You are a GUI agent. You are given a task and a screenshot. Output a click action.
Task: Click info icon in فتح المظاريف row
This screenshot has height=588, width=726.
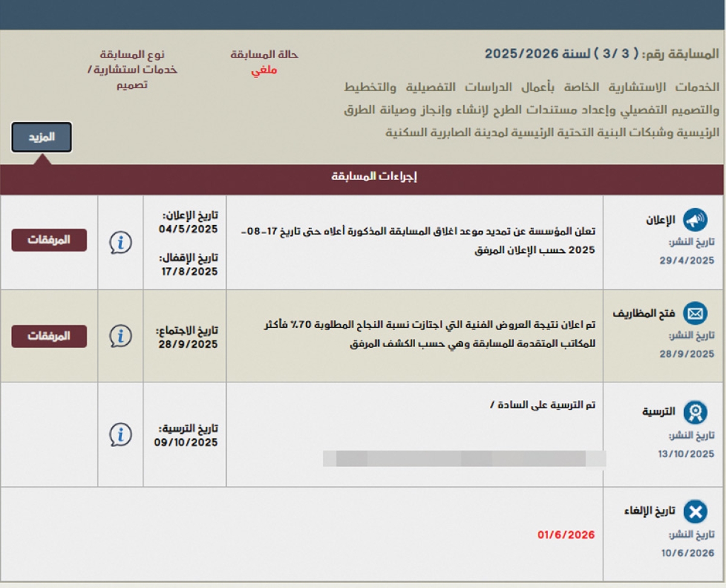pos(120,335)
